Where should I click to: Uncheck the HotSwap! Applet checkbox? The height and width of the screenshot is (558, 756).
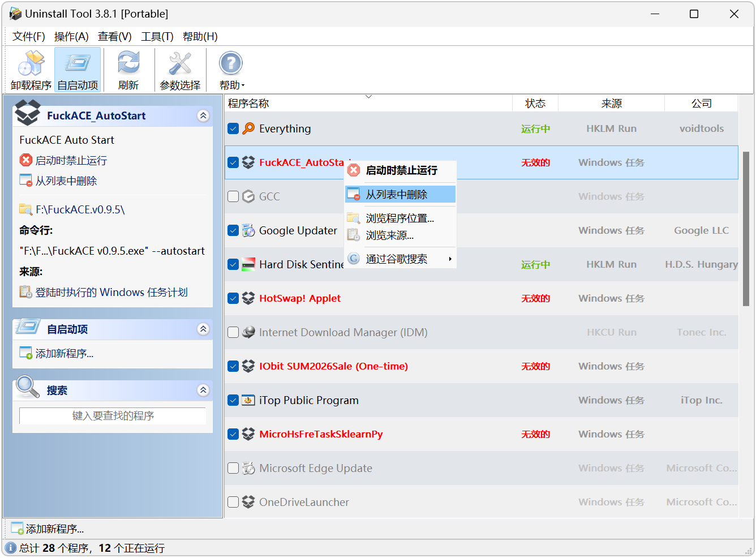tap(233, 298)
